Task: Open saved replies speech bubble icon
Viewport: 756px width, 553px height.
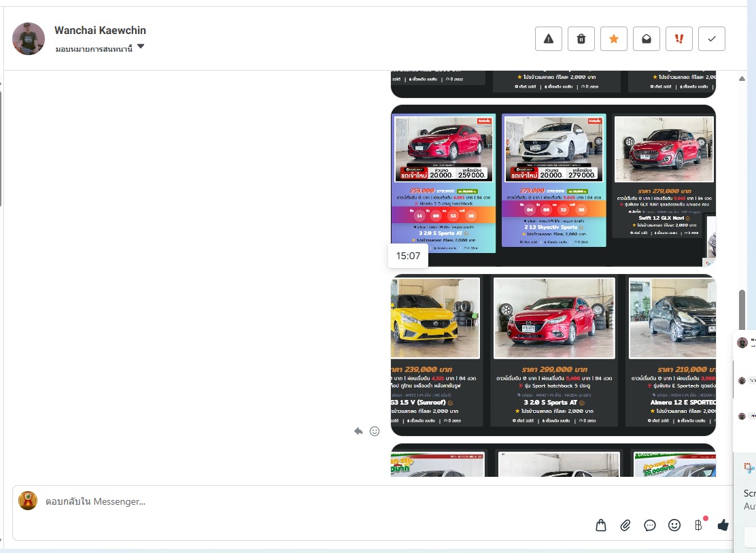Action: (650, 525)
